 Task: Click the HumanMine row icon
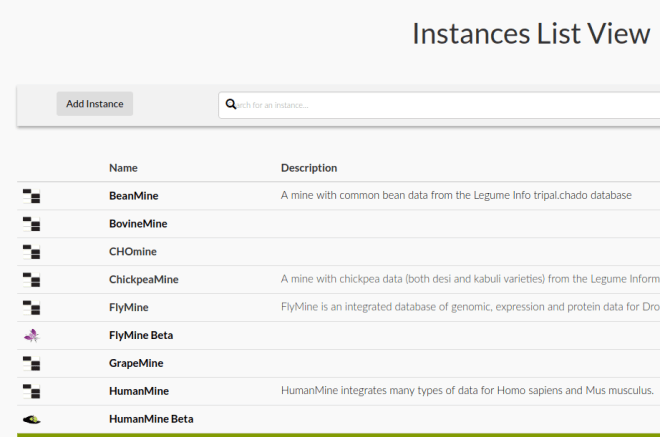click(32, 391)
